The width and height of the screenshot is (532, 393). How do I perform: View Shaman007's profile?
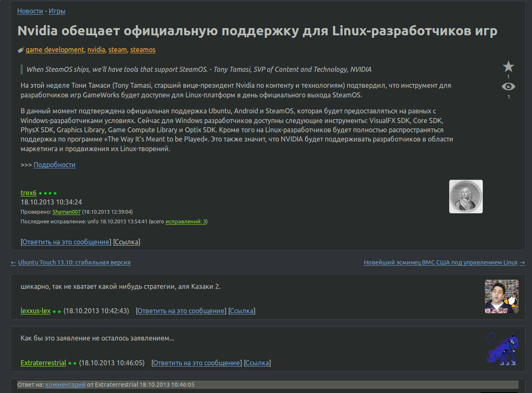[x=66, y=212]
